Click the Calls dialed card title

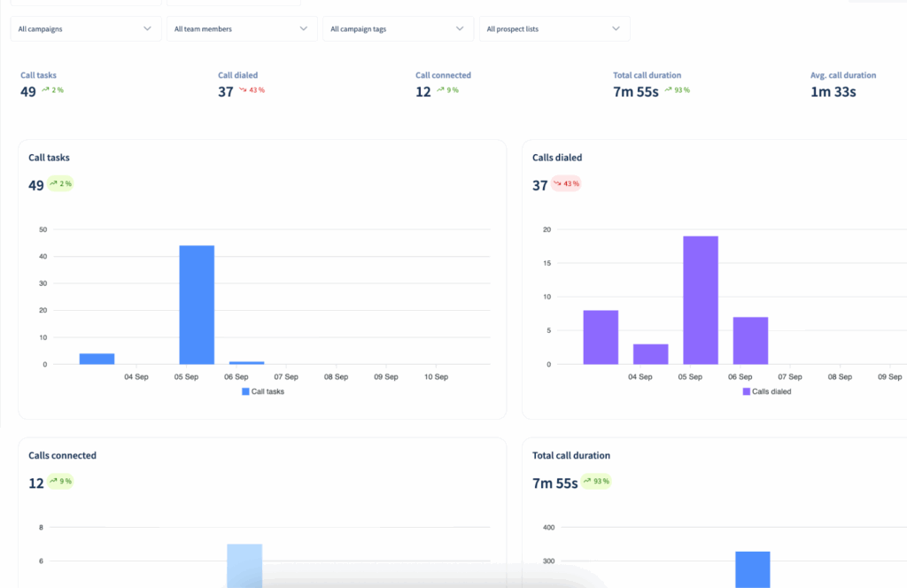coord(557,158)
